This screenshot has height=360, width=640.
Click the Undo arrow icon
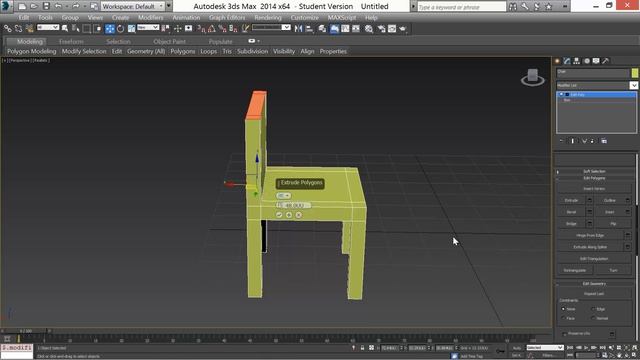pos(58,6)
